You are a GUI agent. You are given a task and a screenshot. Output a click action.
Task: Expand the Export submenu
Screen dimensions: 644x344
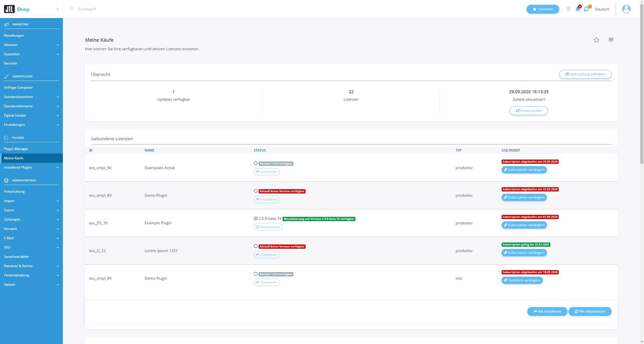click(x=32, y=210)
